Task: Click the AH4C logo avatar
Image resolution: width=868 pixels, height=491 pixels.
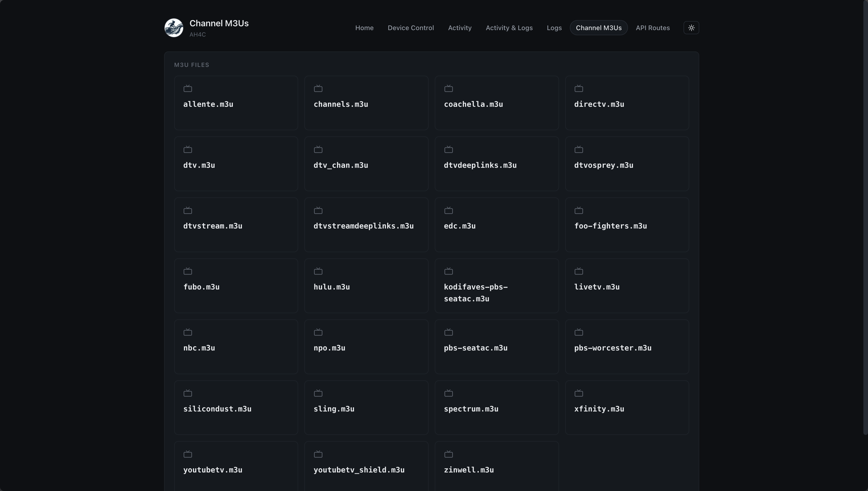Action: tap(174, 28)
